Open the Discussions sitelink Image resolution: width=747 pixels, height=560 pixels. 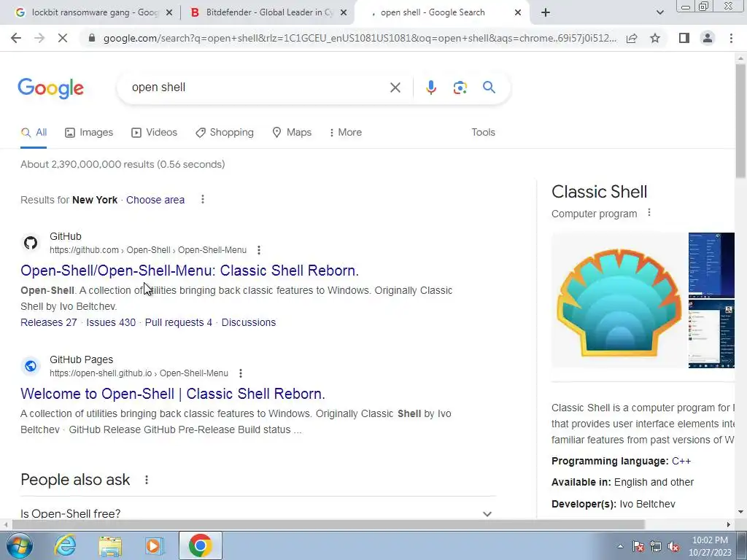coord(249,322)
